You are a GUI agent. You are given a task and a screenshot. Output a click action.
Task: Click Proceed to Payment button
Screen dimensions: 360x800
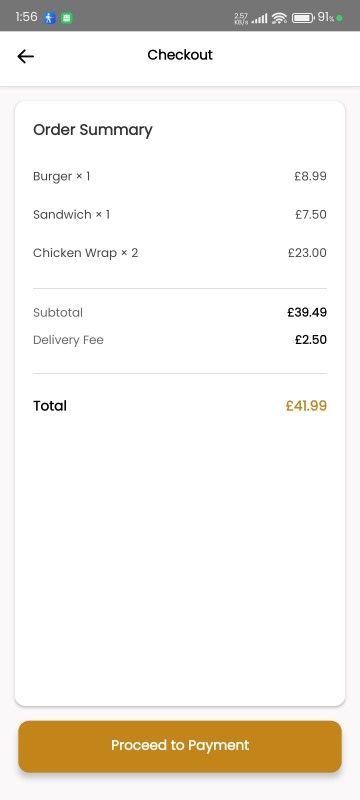pyautogui.click(x=180, y=746)
